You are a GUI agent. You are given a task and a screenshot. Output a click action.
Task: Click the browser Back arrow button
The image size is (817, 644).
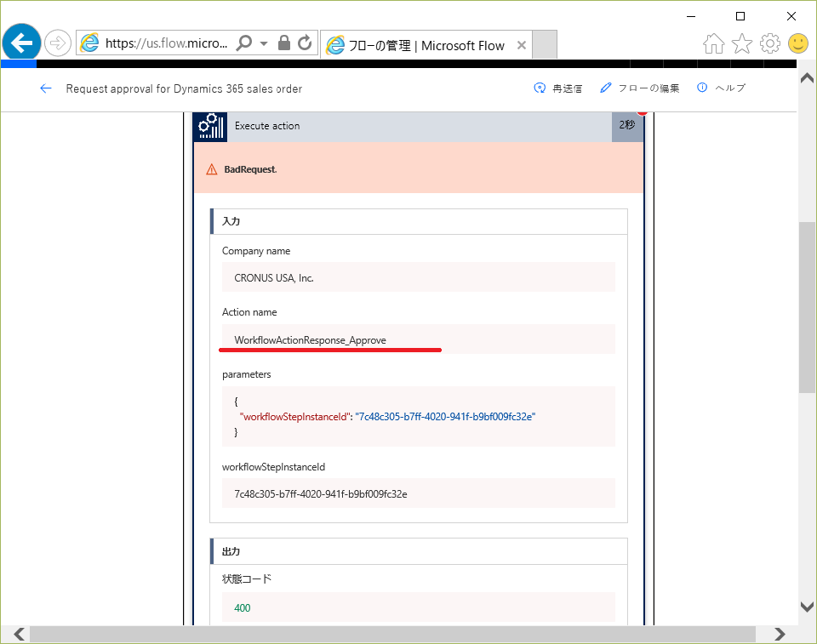pyautogui.click(x=21, y=43)
